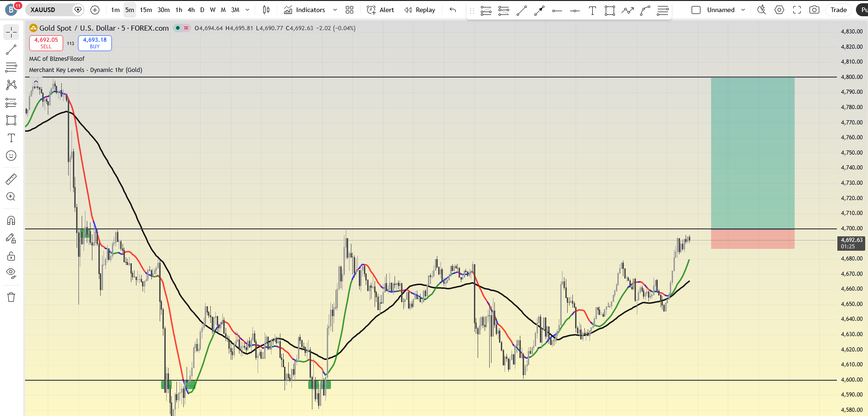Click the Replay button
Viewport: 868px width, 416px height.
click(x=420, y=10)
